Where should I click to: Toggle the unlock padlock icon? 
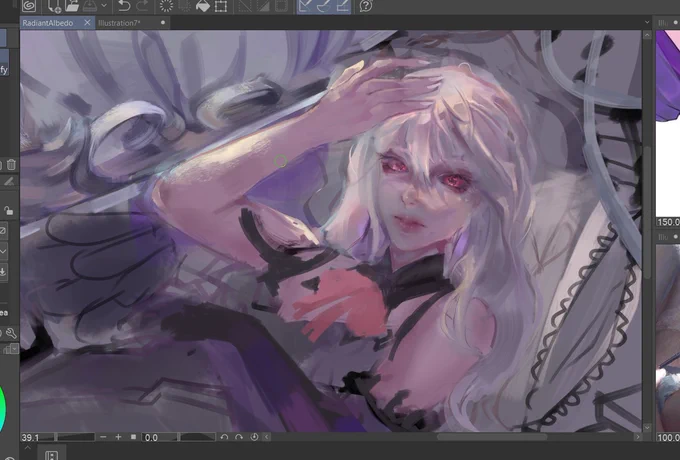coord(8,211)
